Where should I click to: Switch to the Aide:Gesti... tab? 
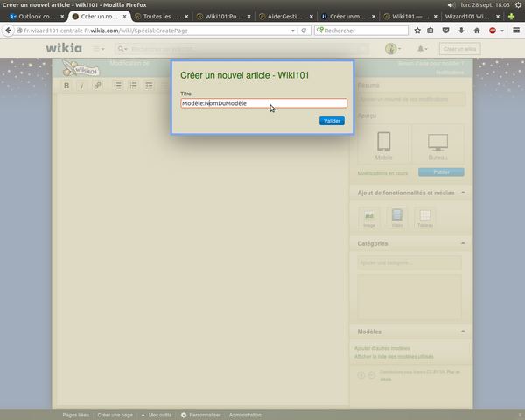click(x=285, y=16)
